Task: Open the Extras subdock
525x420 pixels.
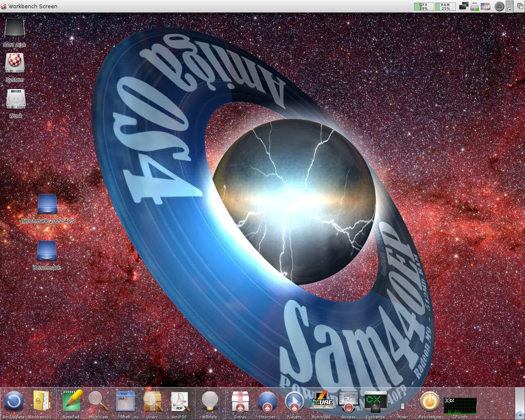Action: coord(240,401)
